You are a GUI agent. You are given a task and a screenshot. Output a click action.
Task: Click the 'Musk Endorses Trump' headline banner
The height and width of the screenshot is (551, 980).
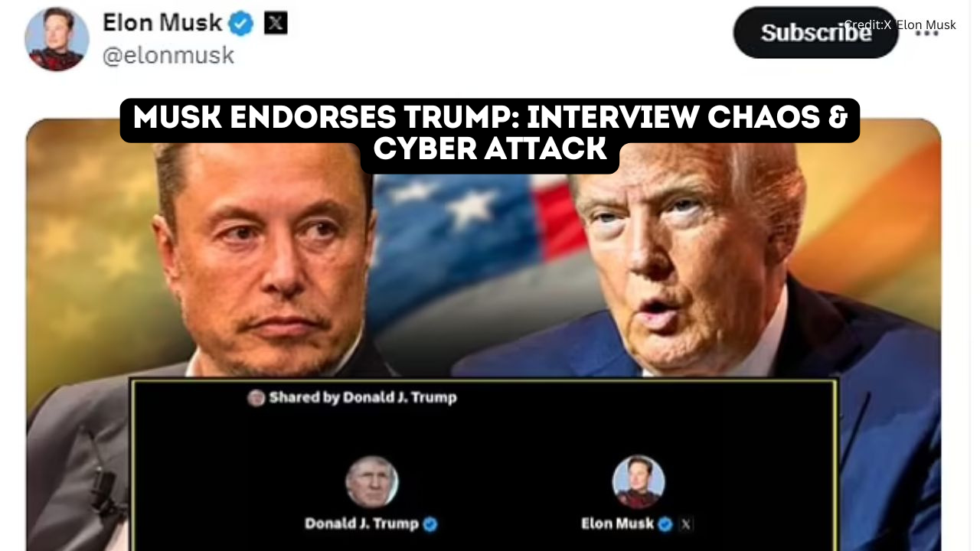click(x=490, y=133)
